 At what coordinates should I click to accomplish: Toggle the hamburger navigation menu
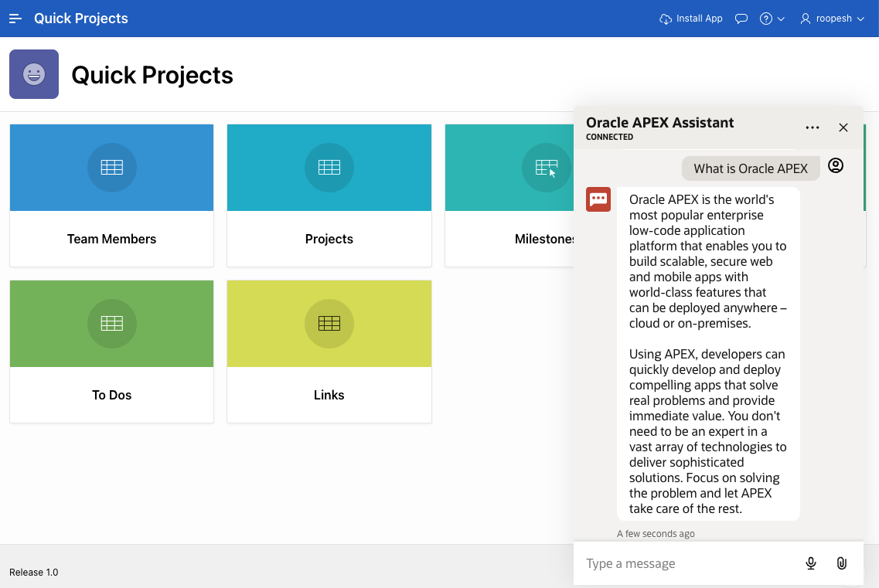15,19
